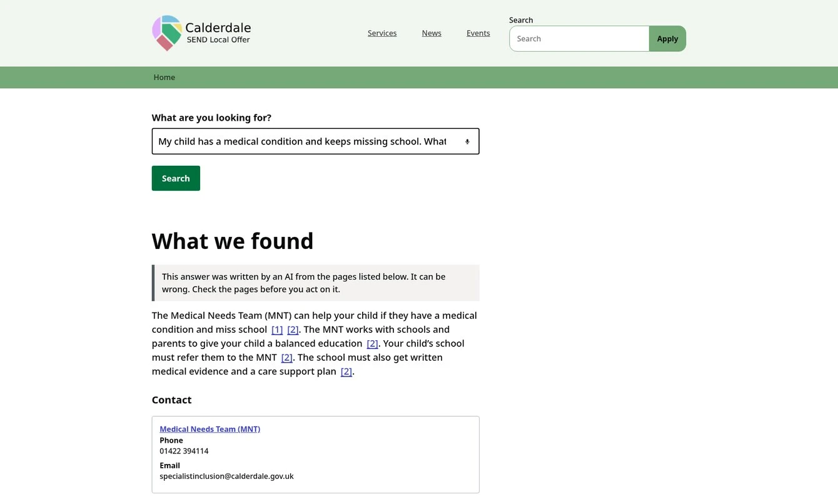Open citation [1] after 'miss school'

pyautogui.click(x=277, y=330)
